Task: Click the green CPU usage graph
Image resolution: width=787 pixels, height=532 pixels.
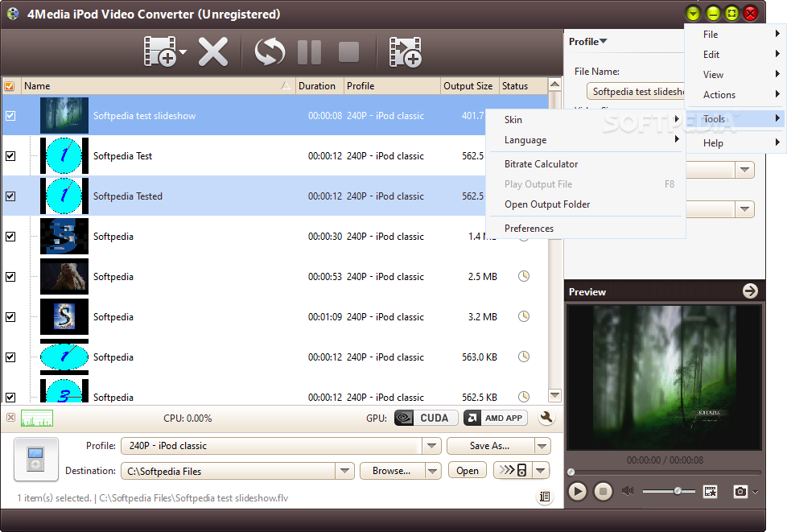Action: (x=37, y=418)
